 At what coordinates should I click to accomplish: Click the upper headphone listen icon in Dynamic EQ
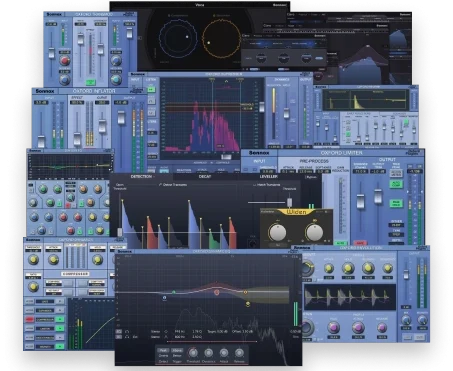coord(127,332)
